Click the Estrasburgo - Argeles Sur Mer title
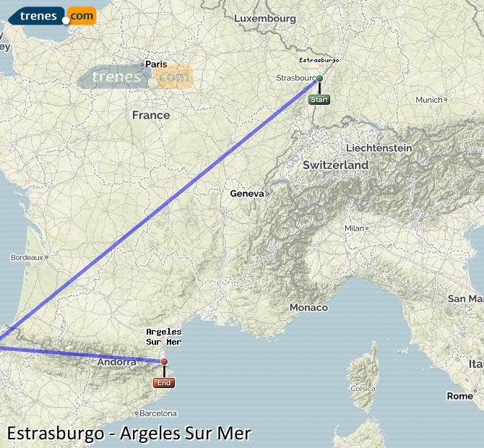 (129, 433)
